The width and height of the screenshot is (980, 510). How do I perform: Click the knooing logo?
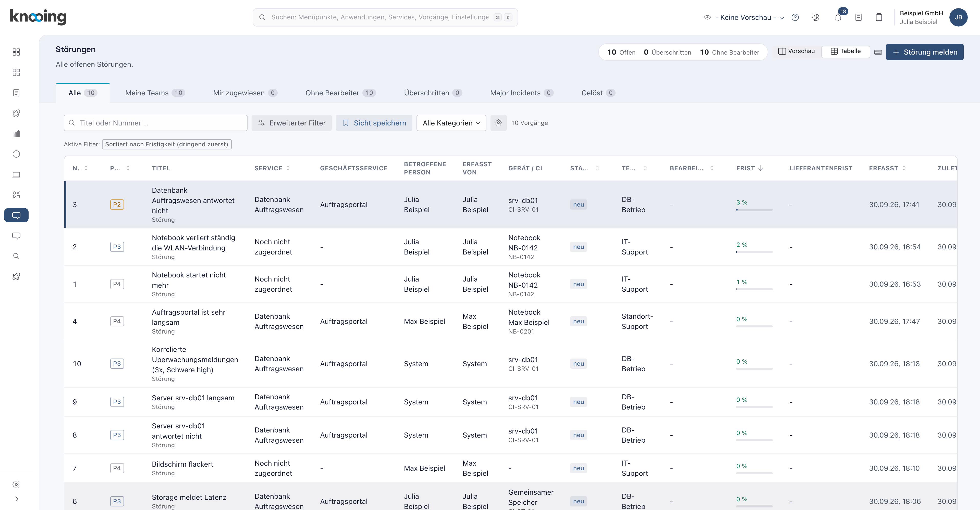tap(38, 17)
